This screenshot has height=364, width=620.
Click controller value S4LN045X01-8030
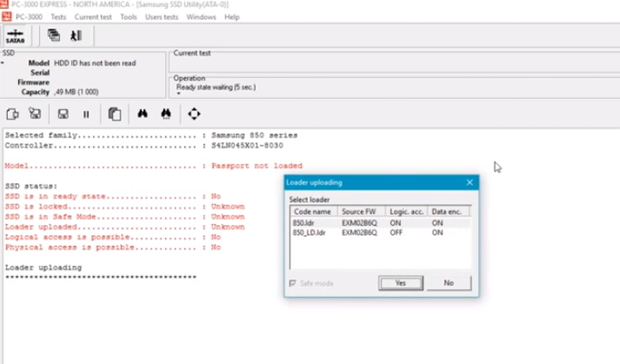(x=247, y=146)
